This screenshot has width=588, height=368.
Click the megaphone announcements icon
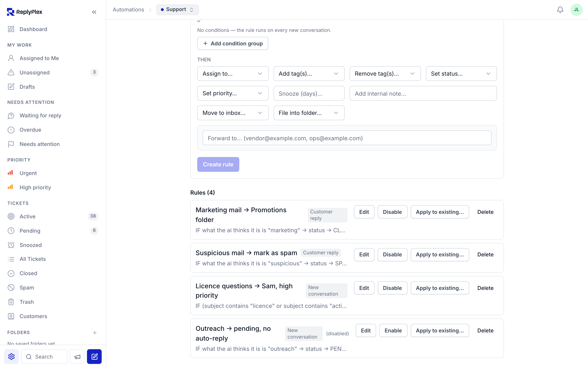77,356
